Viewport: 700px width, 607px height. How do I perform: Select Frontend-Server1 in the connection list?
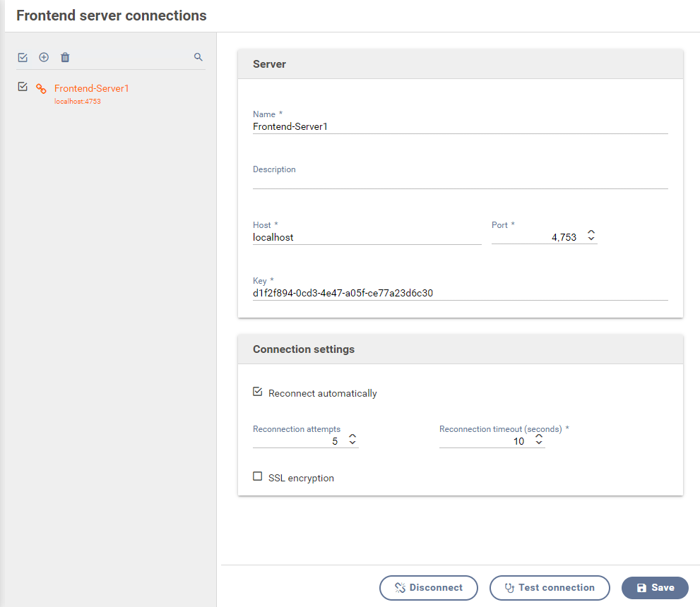(92, 89)
